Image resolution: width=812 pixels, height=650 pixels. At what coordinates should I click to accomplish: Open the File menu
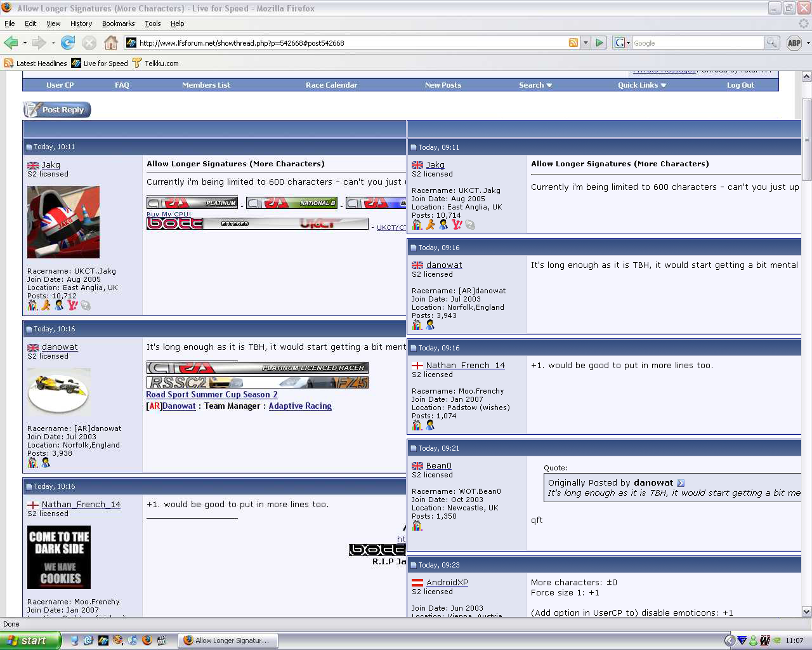tap(10, 23)
